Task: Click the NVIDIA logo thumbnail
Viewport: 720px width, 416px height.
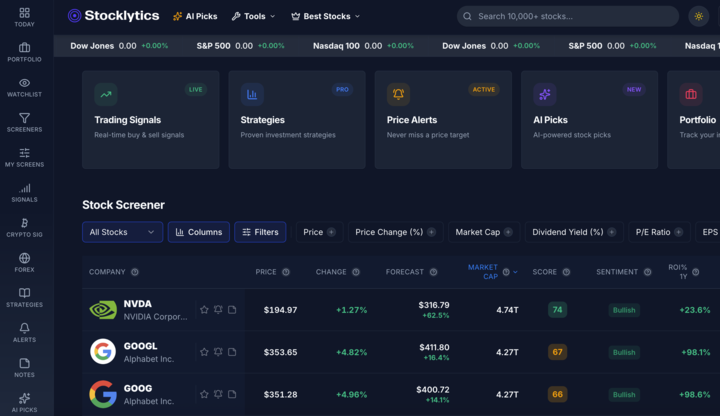Action: (103, 309)
